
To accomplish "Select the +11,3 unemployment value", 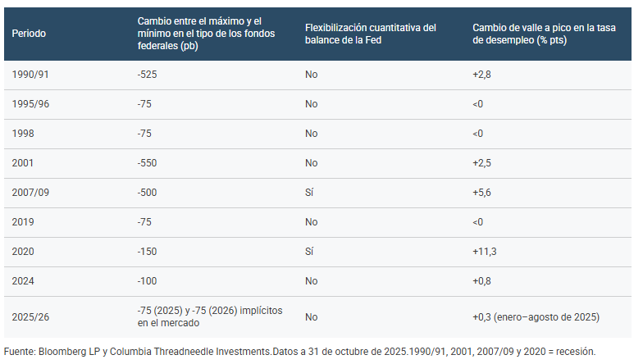I will tap(484, 252).
